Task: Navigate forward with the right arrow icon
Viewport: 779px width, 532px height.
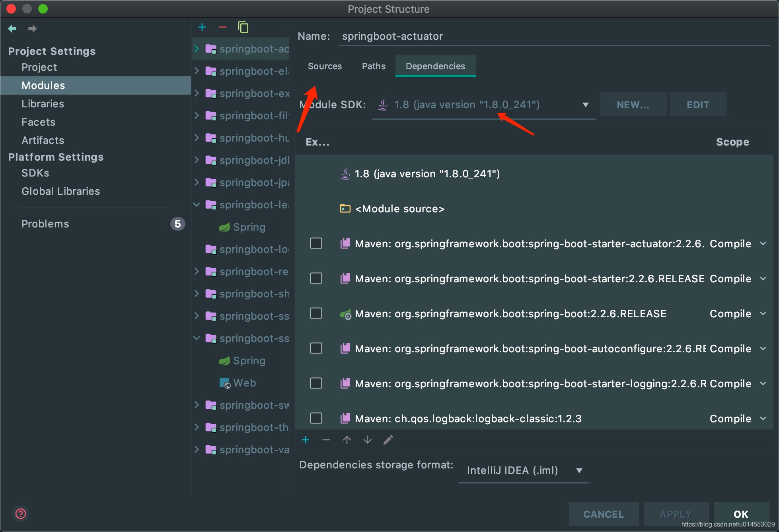Action: coord(32,28)
